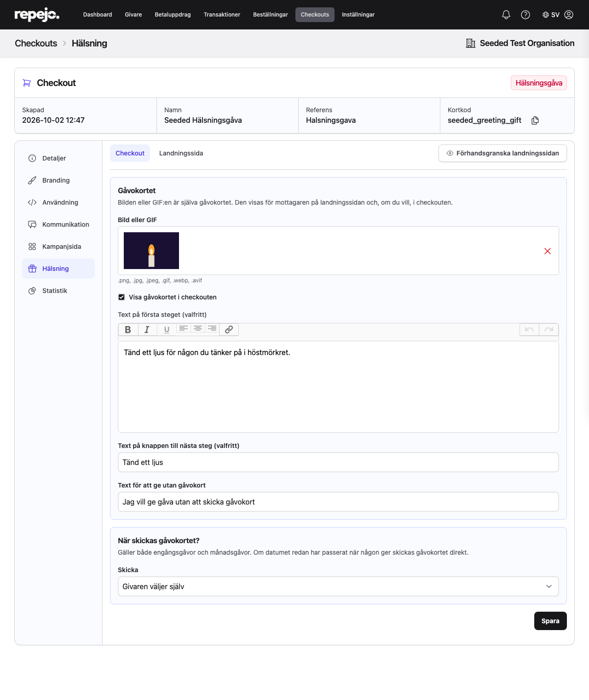The image size is (589, 700).
Task: Toggle italic formatting in editor
Action: 147,330
